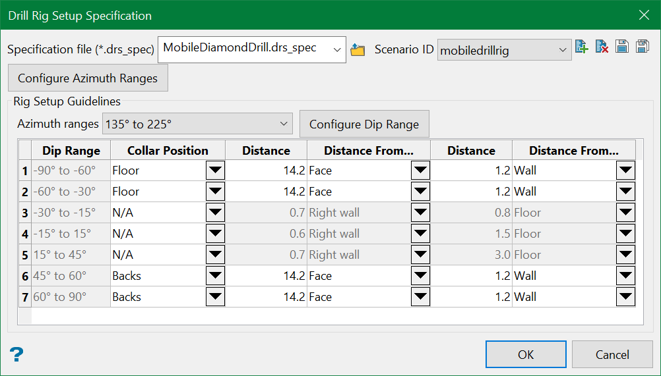Image resolution: width=661 pixels, height=376 pixels.
Task: Click Configure Azimuth Ranges button
Action: (88, 78)
